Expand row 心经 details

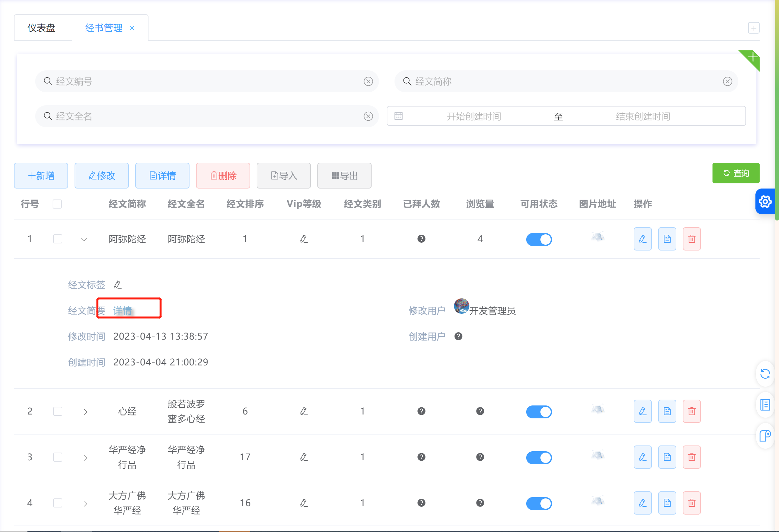pos(86,412)
